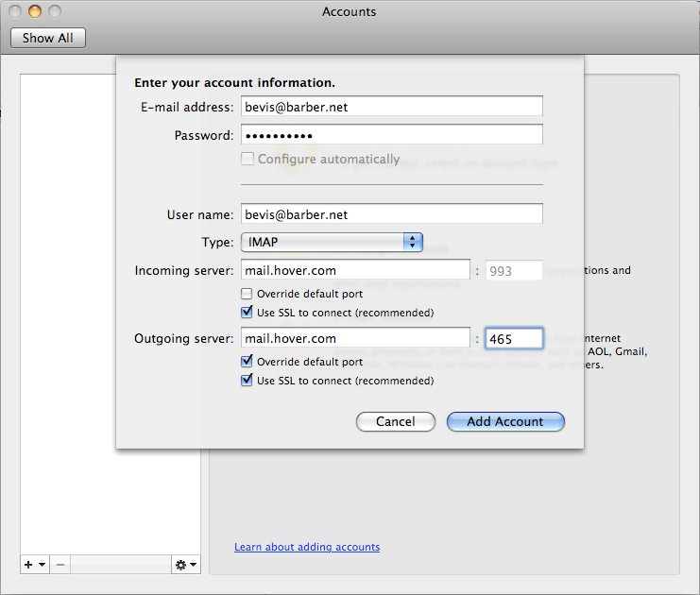Enable Override default port under Incoming server
Image resolution: width=700 pixels, height=595 pixels.
point(247,294)
